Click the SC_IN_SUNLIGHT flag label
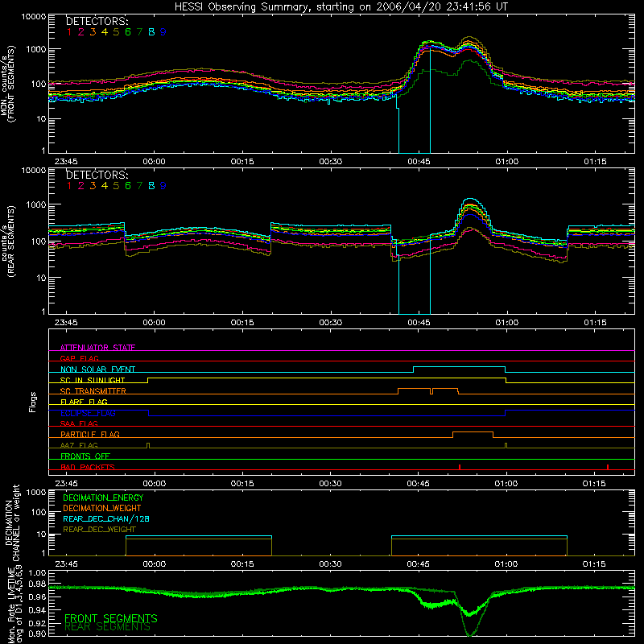 click(93, 380)
